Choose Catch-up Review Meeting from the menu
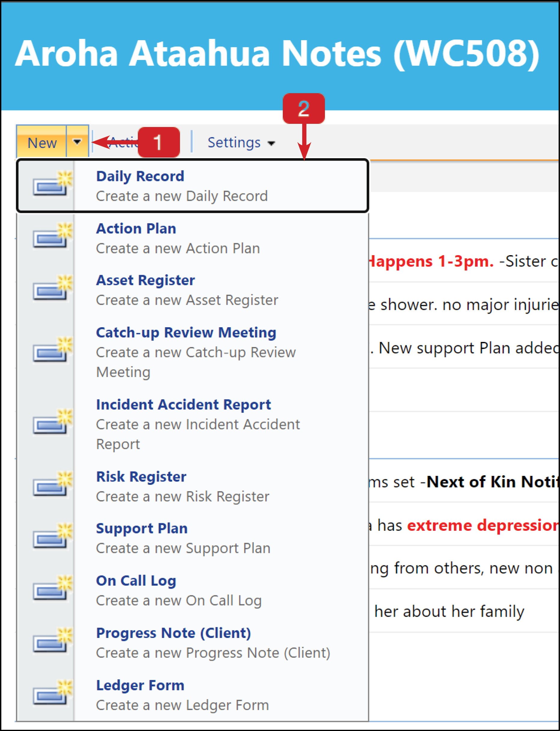 (x=186, y=332)
